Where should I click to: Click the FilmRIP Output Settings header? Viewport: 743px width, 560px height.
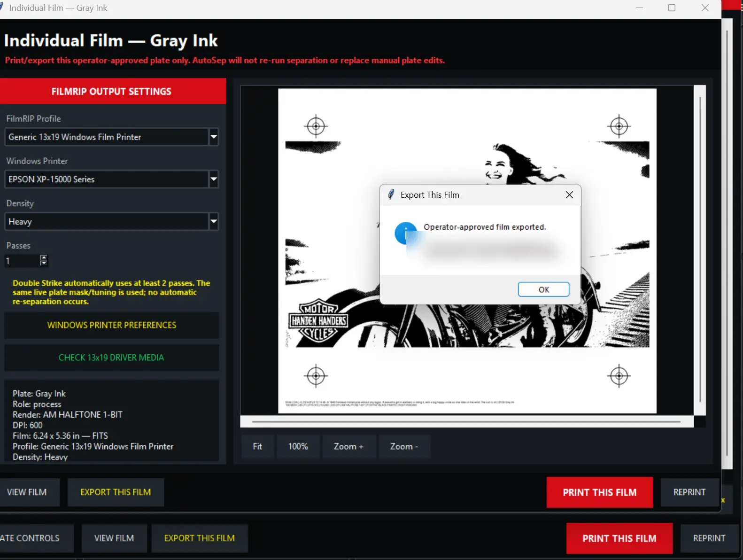[112, 91]
